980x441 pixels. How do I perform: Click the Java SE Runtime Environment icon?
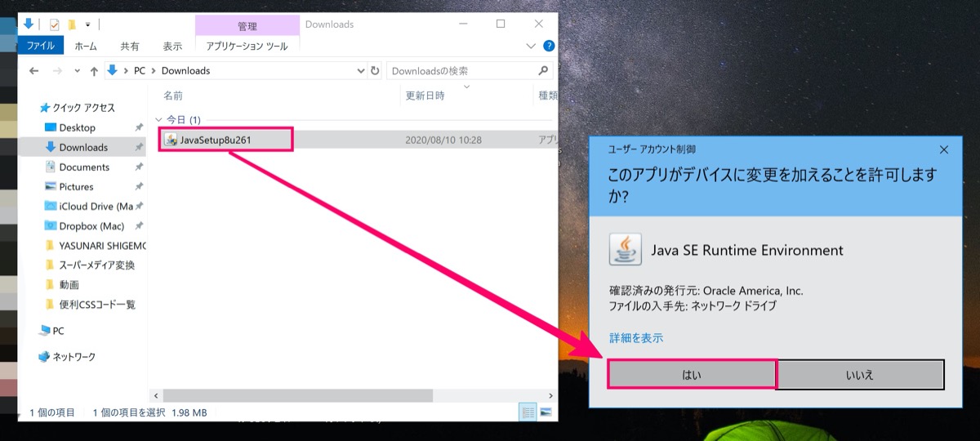point(625,250)
